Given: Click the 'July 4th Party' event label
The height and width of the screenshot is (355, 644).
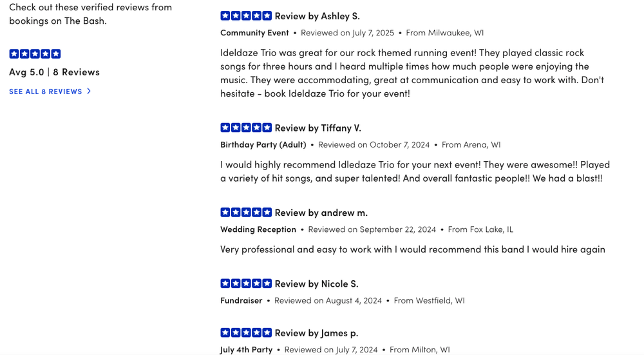Looking at the screenshot, I should click(247, 349).
